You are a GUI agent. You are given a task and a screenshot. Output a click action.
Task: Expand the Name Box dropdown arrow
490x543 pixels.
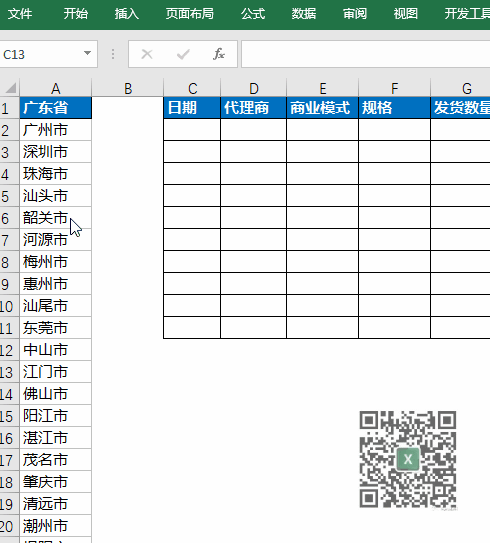click(87, 53)
